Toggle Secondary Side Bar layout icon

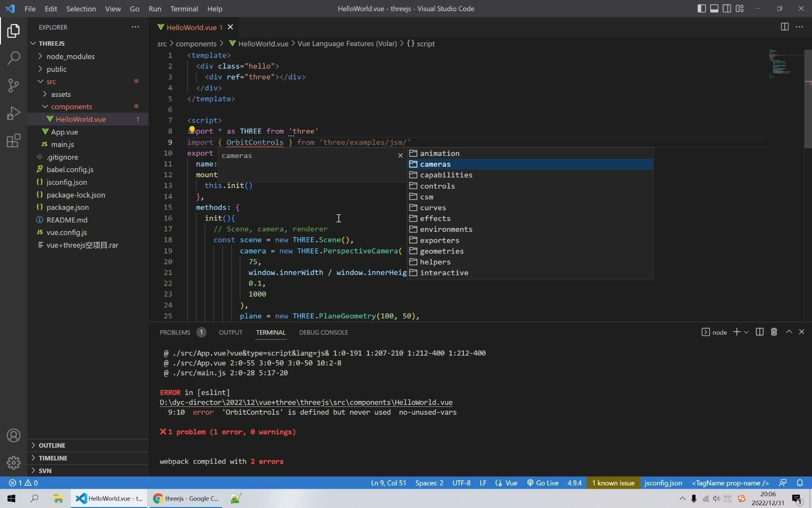pyautogui.click(x=727, y=8)
